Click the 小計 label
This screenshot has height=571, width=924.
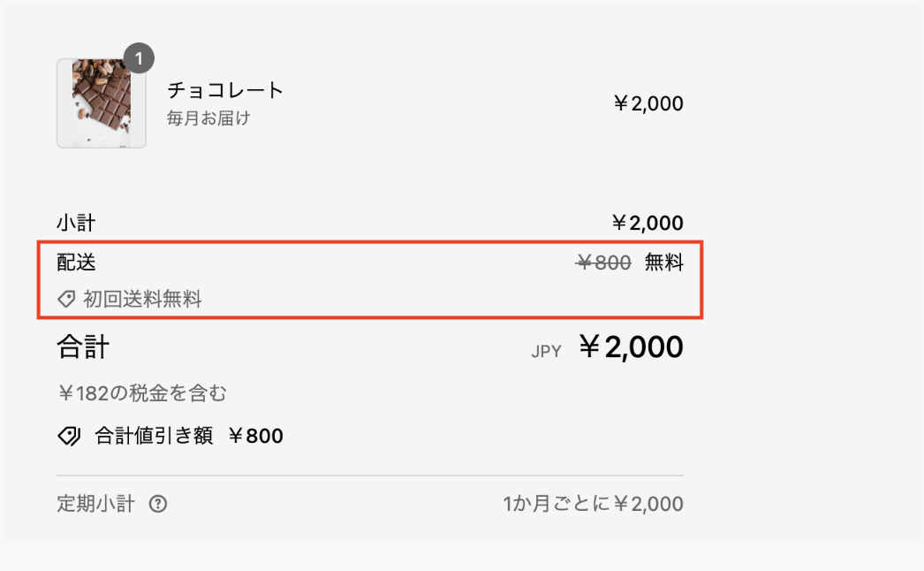[x=76, y=223]
